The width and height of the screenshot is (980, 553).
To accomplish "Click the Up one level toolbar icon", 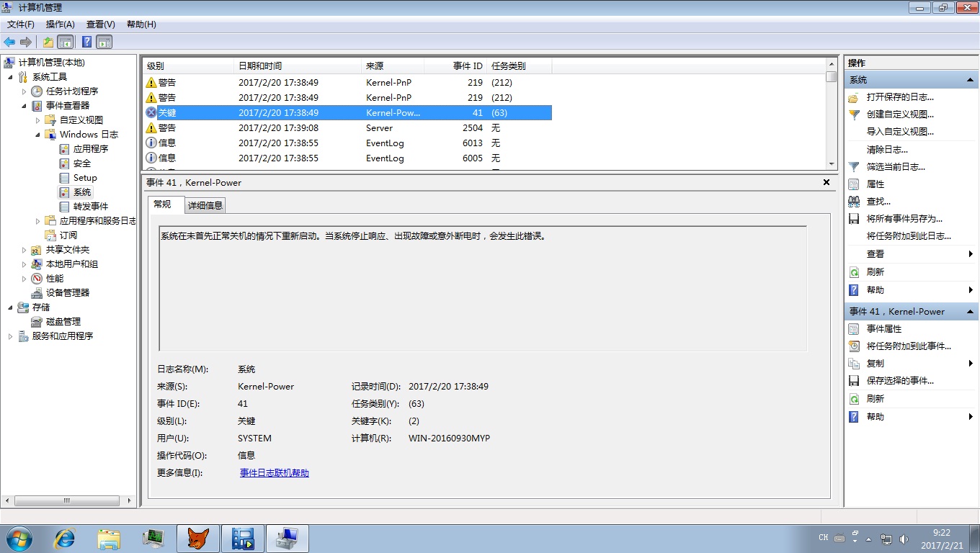I will (x=48, y=42).
